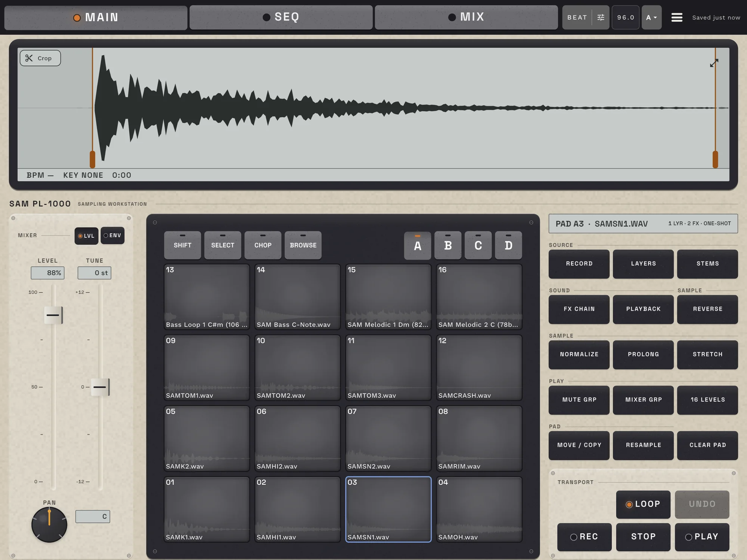
Task: Toggle the LOOP transport button
Action: pos(643,504)
